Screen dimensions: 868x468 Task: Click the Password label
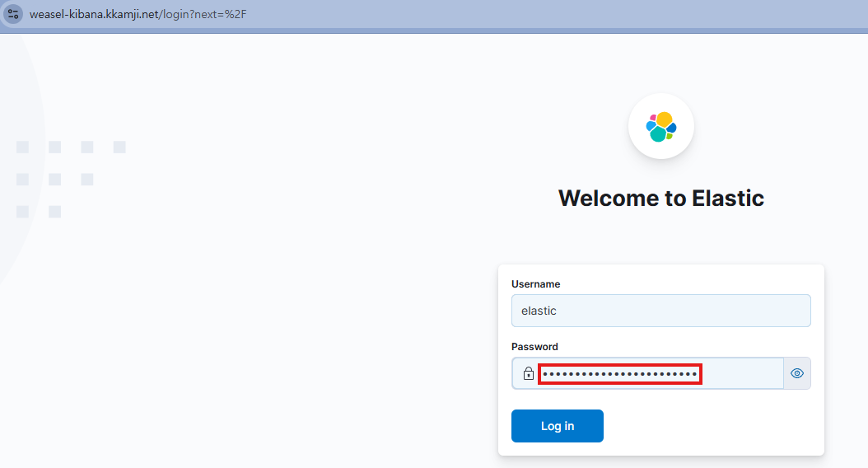coord(534,347)
